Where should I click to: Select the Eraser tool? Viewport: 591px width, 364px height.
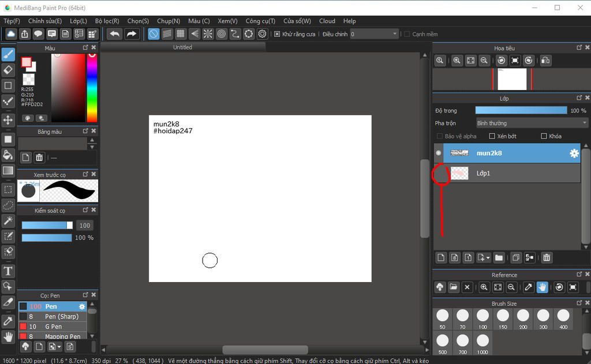[8, 70]
